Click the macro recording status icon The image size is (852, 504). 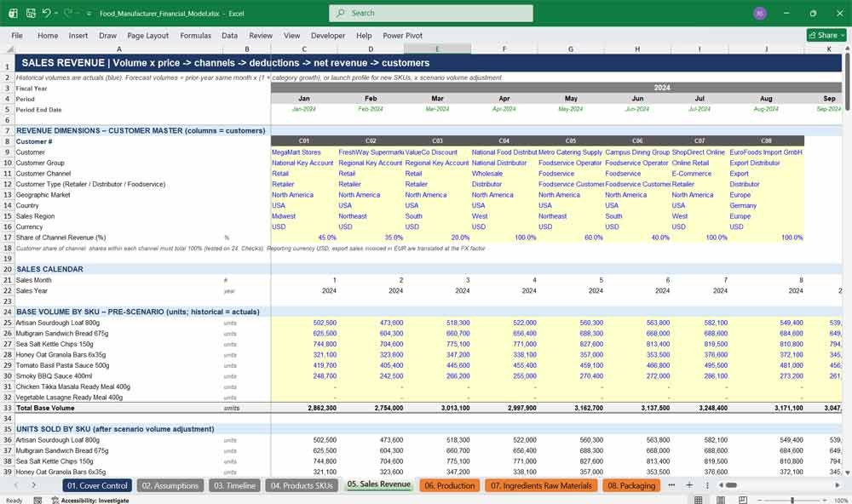point(37,501)
